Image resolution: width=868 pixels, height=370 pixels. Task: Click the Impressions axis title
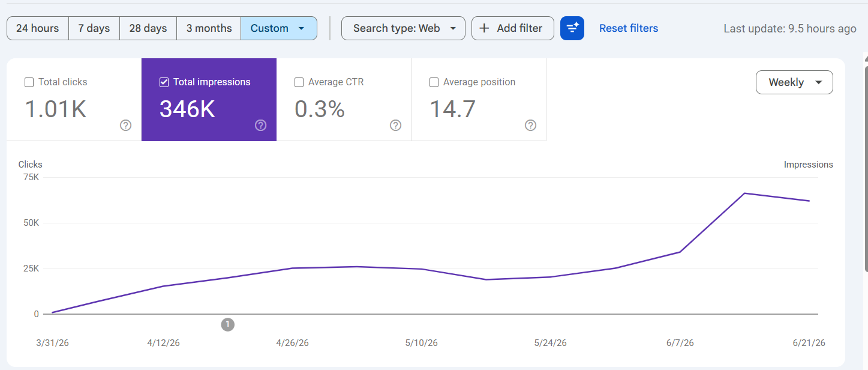coord(808,165)
